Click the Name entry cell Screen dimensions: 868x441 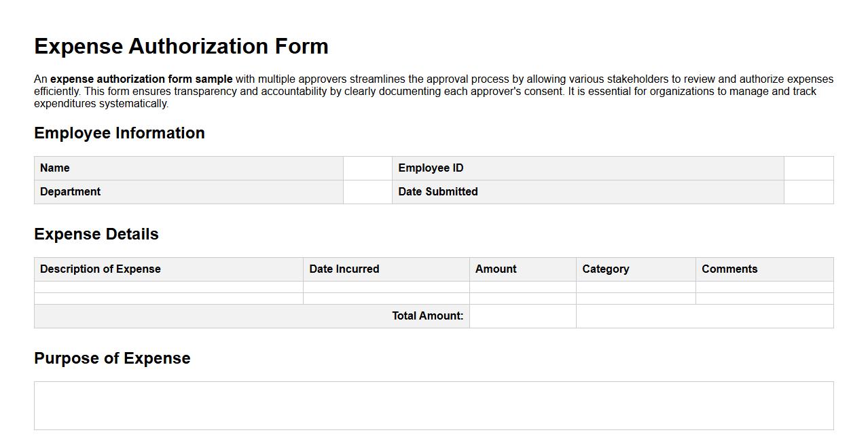pos(367,168)
